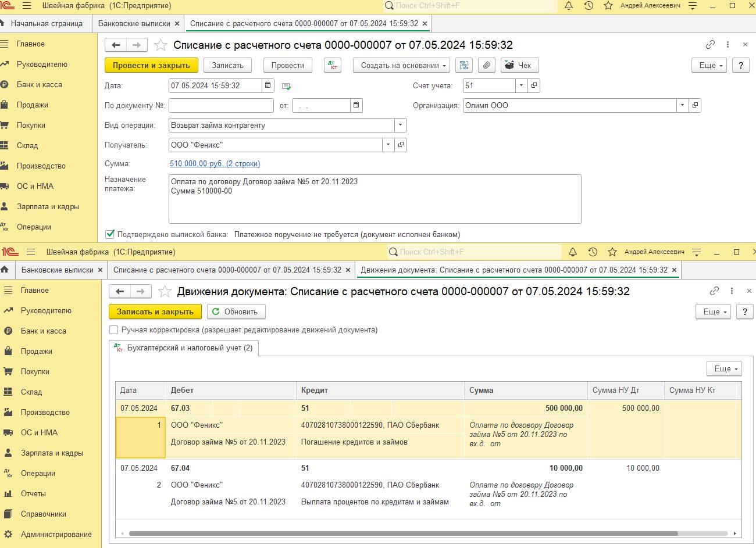Open settings dropdown near Андрей Алексеевич top window

693,6
